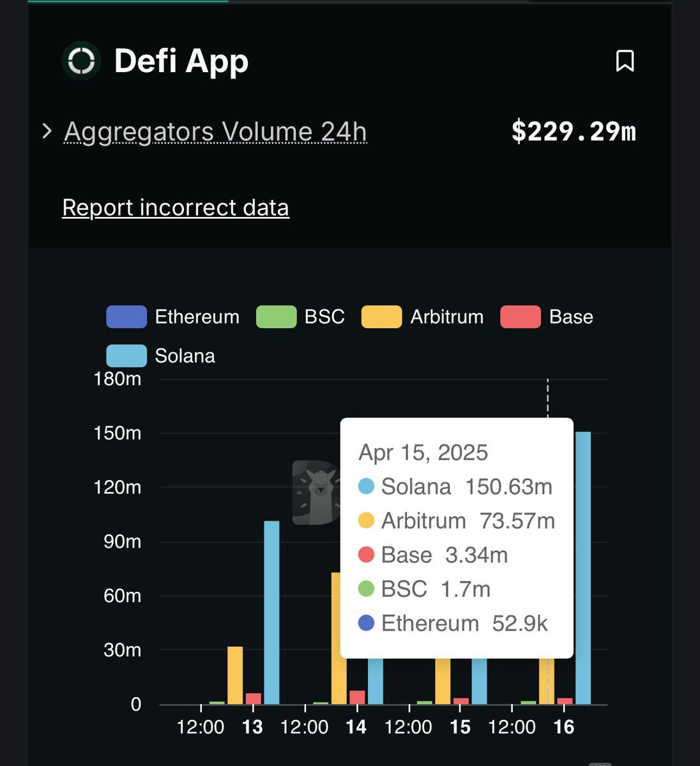Click Base 3.34m in the tooltip
The image size is (700, 766).
433,555
